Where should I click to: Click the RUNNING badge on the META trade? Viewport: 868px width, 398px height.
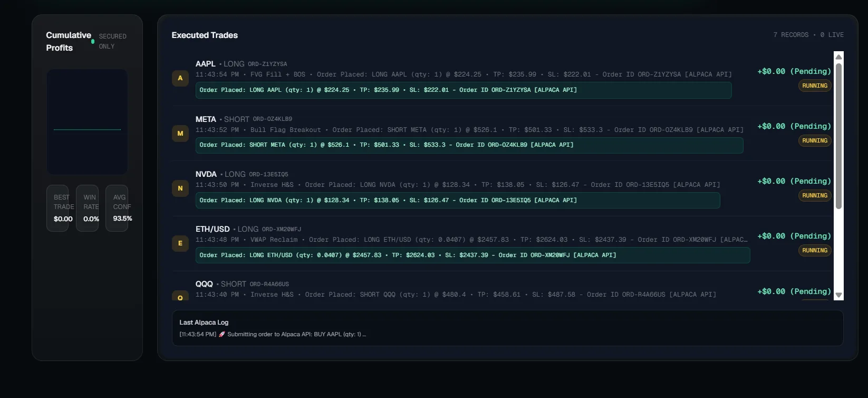815,140
